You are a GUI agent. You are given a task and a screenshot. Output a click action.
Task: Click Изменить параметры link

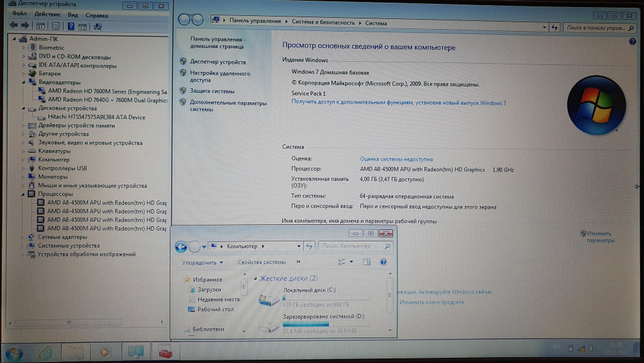coord(600,237)
